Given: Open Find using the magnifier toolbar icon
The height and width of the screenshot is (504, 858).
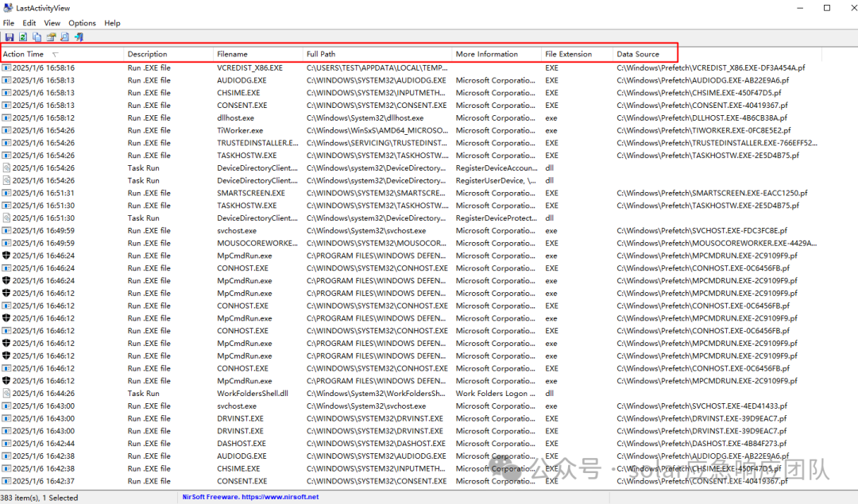Looking at the screenshot, I should tap(64, 37).
